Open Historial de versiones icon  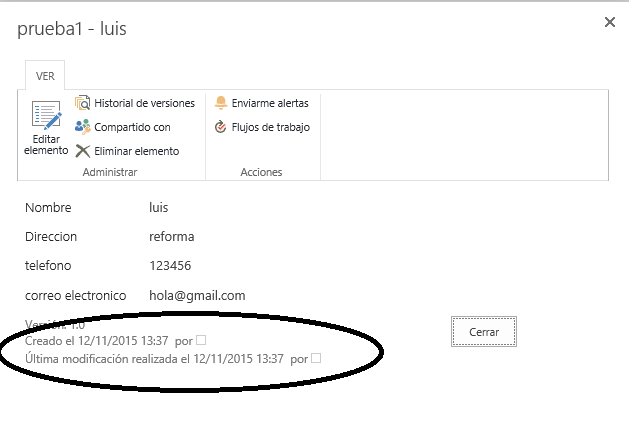click(83, 103)
